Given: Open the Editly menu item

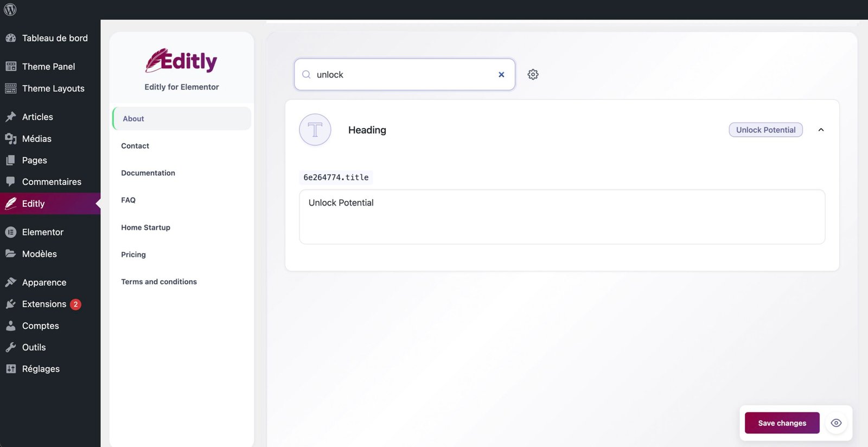Looking at the screenshot, I should click(x=50, y=203).
